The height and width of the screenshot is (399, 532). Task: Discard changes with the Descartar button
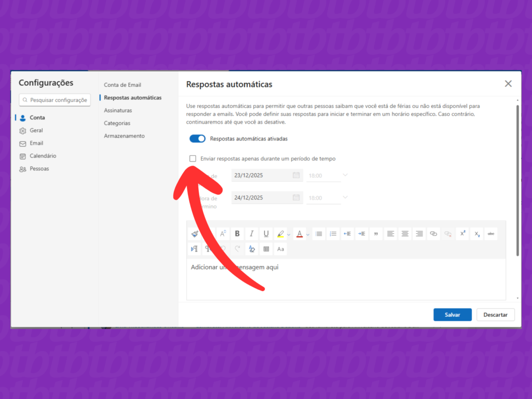pyautogui.click(x=495, y=314)
